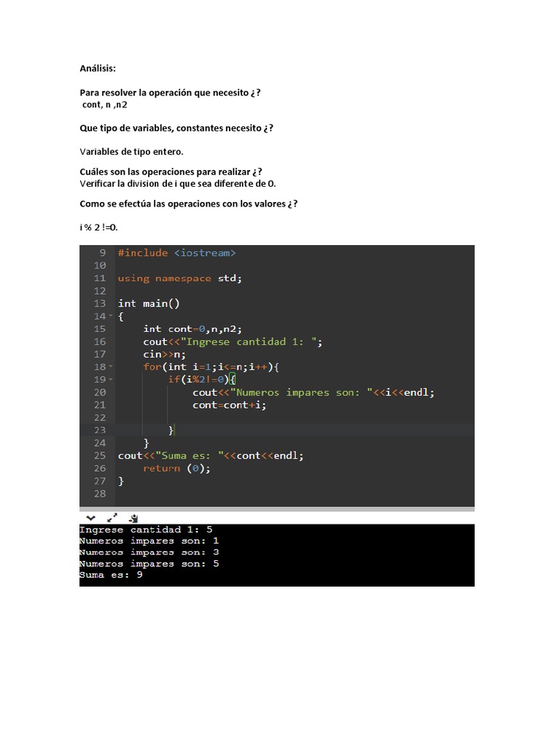This screenshot has width=560, height=747.
Task: Click 'using namespace std;' code line
Action: [x=180, y=278]
